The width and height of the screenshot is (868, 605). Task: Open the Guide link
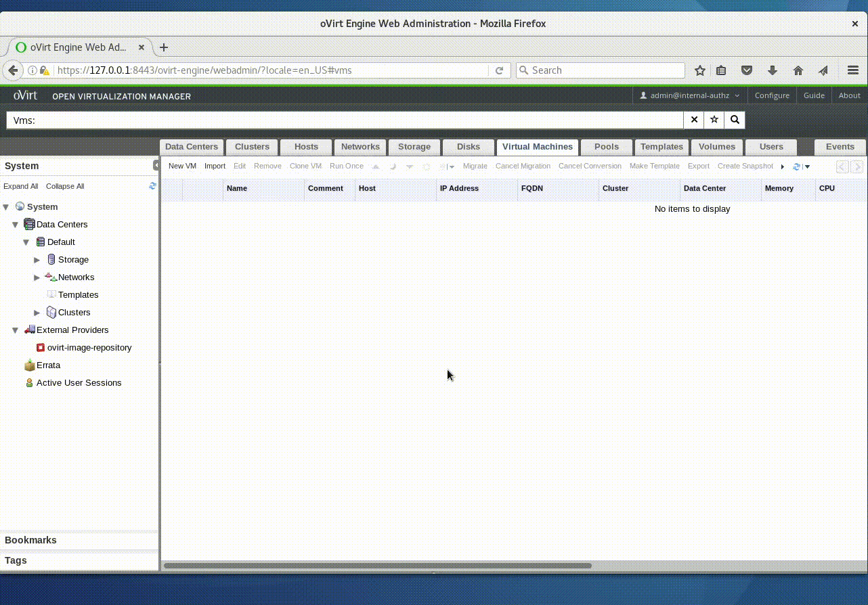click(x=814, y=95)
